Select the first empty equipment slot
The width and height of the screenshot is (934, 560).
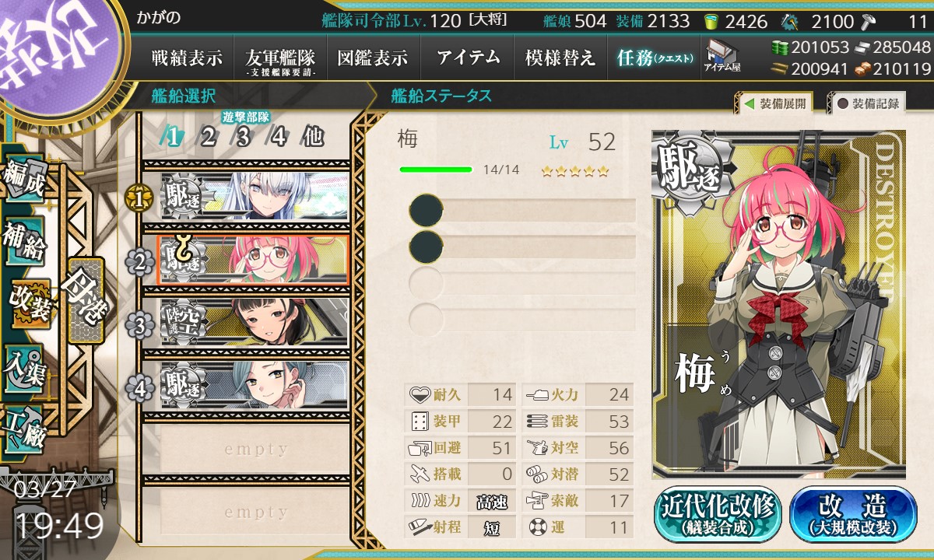pyautogui.click(x=522, y=210)
